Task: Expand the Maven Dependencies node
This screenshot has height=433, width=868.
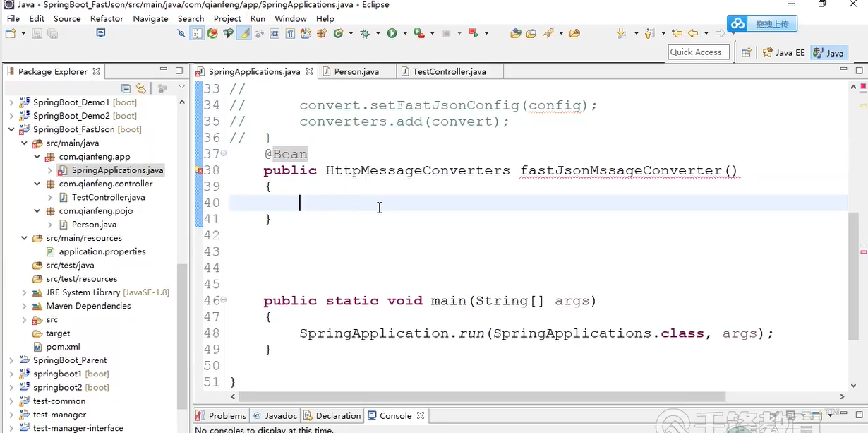Action: tap(24, 306)
